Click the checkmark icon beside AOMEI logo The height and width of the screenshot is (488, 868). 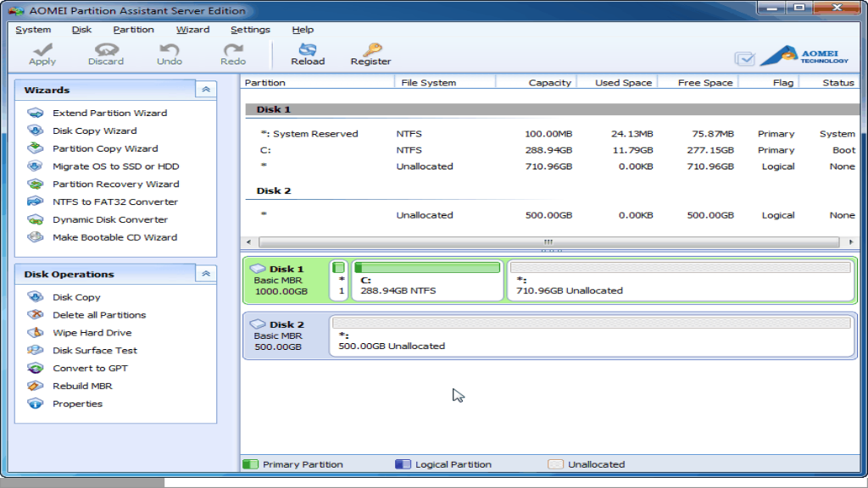click(744, 58)
